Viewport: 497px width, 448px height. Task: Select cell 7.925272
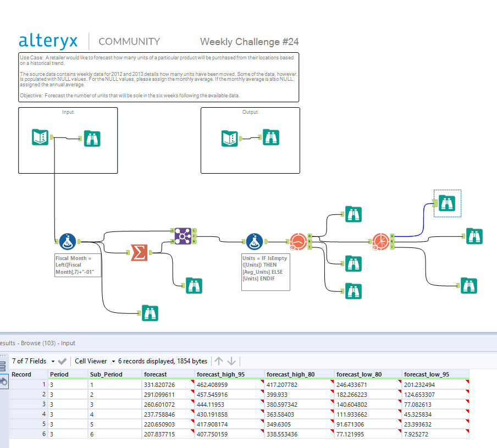[x=435, y=434]
